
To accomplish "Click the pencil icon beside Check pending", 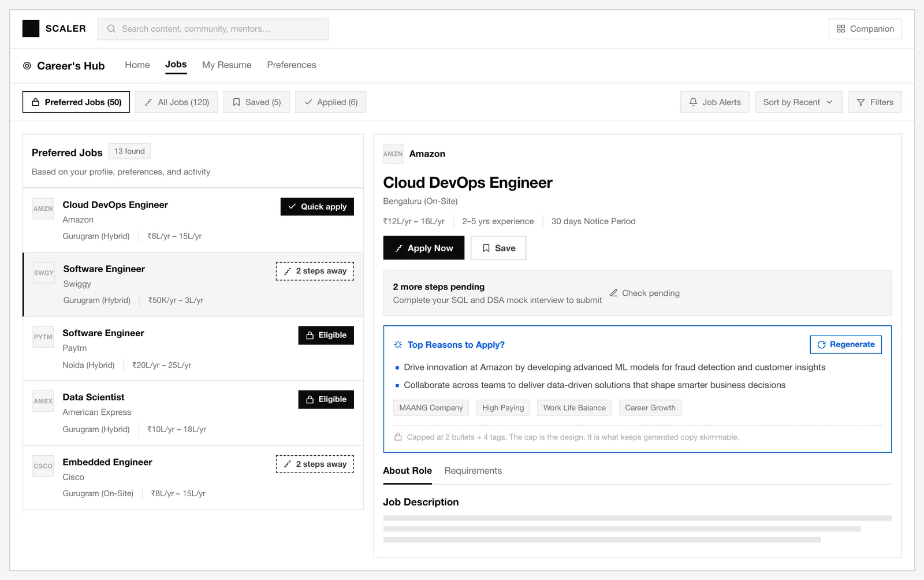I will coord(614,293).
